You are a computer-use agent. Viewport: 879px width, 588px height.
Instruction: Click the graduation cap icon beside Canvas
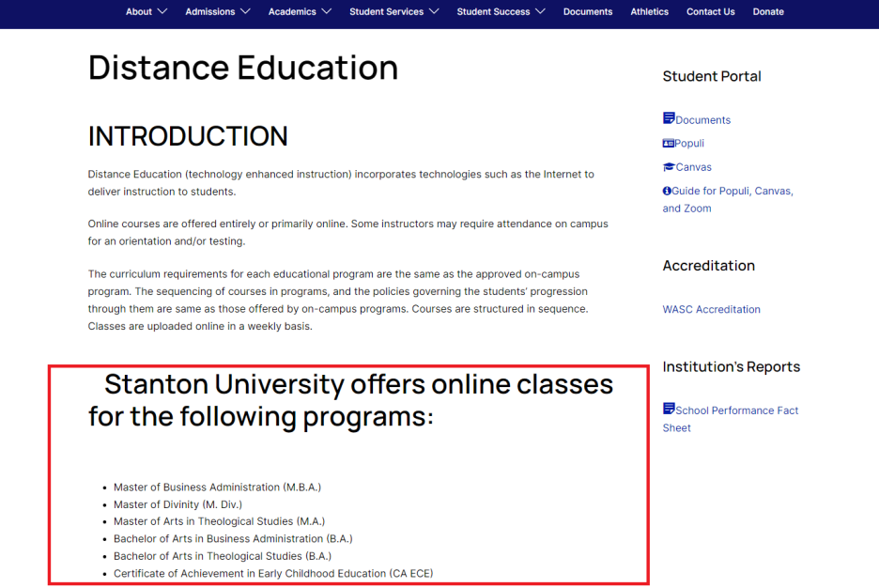click(x=669, y=167)
